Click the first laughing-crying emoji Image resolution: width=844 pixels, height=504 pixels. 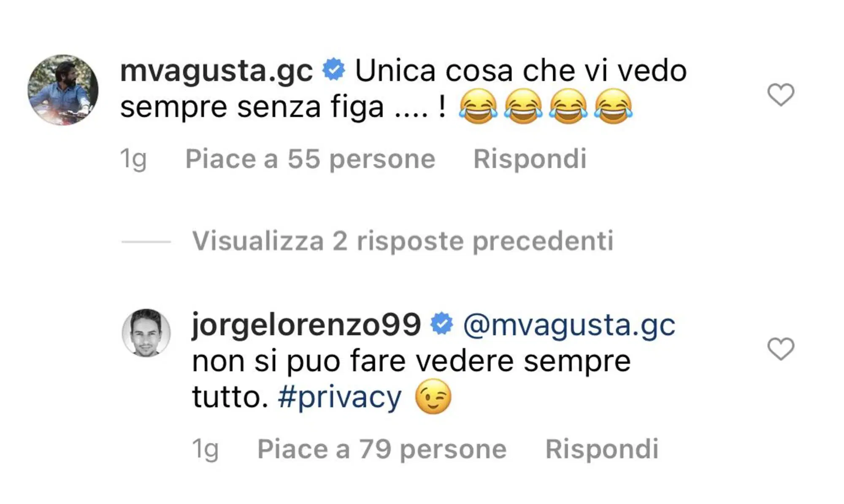point(478,106)
